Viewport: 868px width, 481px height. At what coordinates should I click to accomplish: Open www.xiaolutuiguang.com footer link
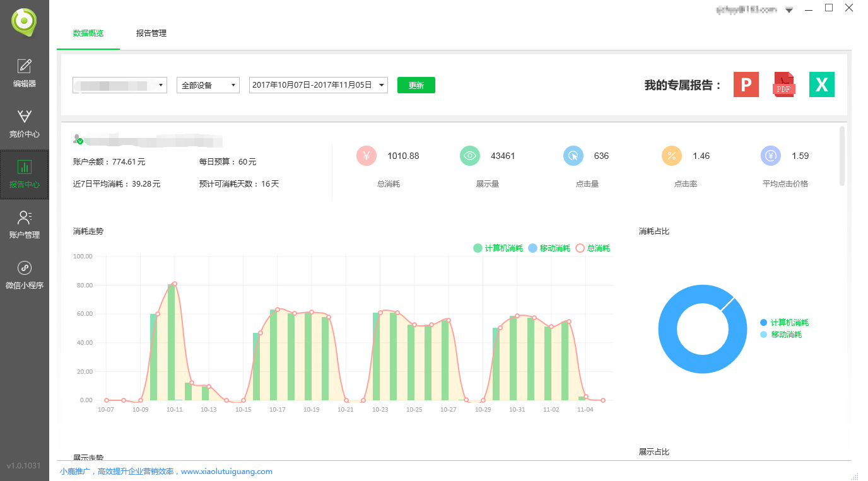[226, 471]
